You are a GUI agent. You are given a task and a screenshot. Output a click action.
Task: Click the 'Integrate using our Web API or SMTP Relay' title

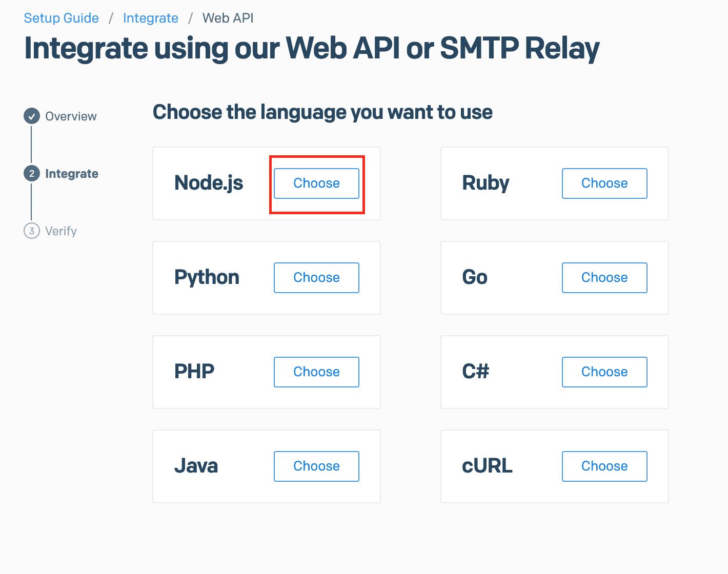click(x=312, y=49)
